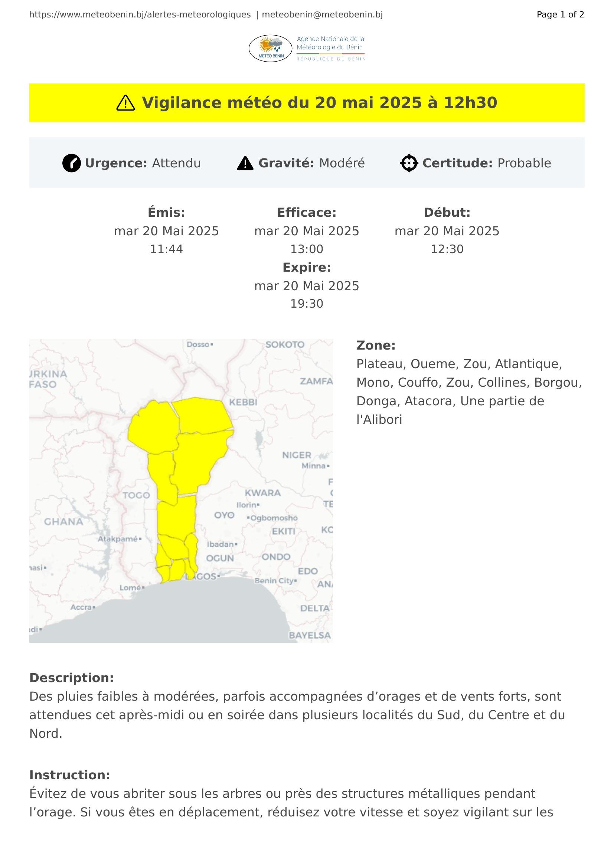This screenshot has height=868, width=614.
Task: Click the Meteo Benin sun-cloud logo
Action: pos(270,48)
